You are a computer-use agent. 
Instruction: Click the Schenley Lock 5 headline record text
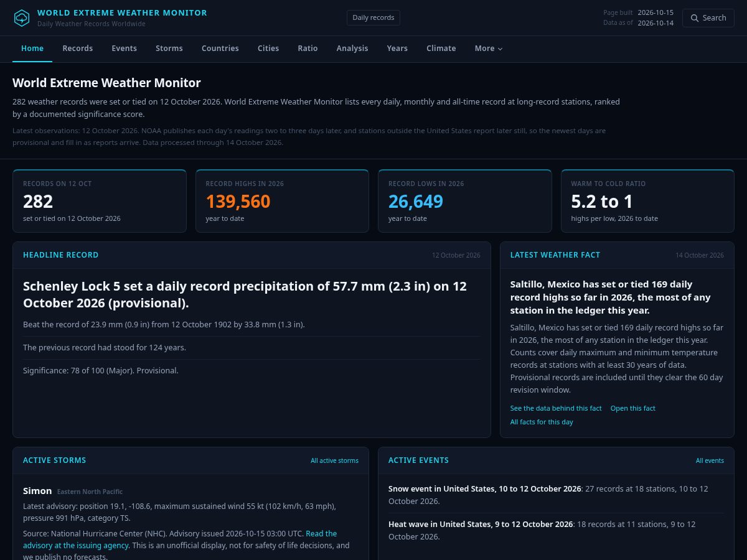pos(245,294)
